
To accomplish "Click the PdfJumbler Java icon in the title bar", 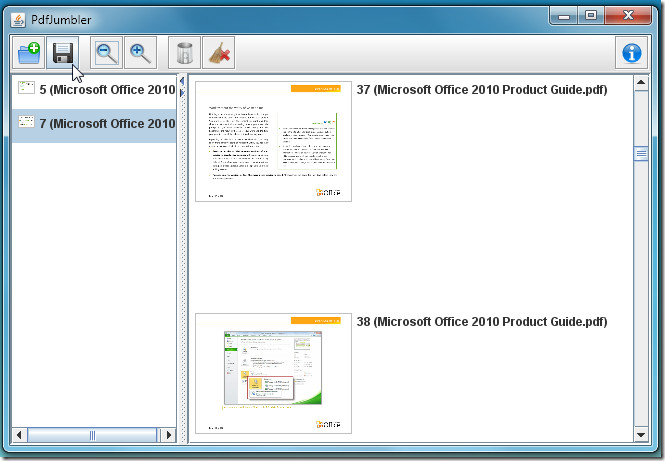I will 18,20.
